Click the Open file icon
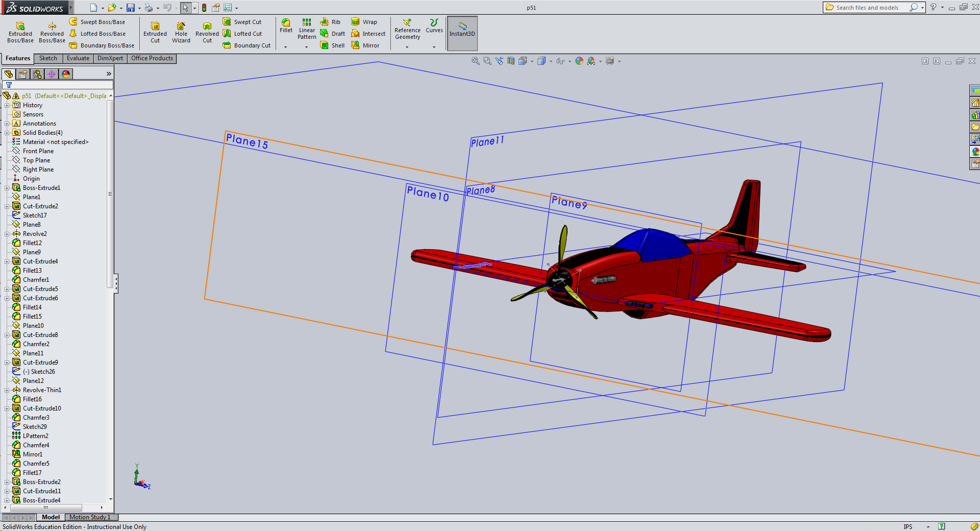The height and width of the screenshot is (531, 980). tap(112, 8)
